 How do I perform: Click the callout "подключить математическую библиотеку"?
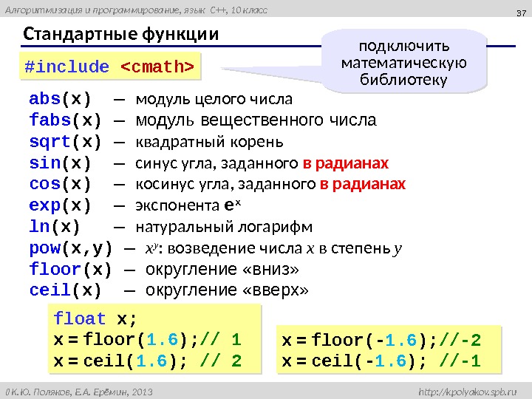403,63
